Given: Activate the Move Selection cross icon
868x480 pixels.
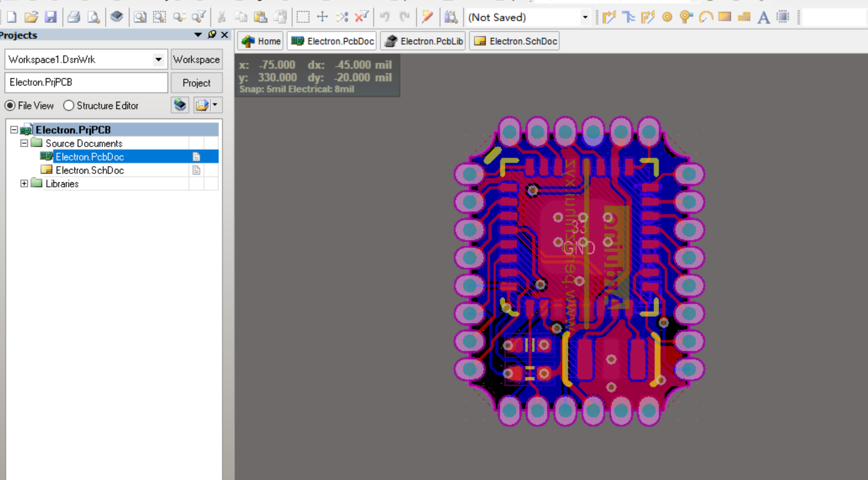Looking at the screenshot, I should click(x=323, y=17).
